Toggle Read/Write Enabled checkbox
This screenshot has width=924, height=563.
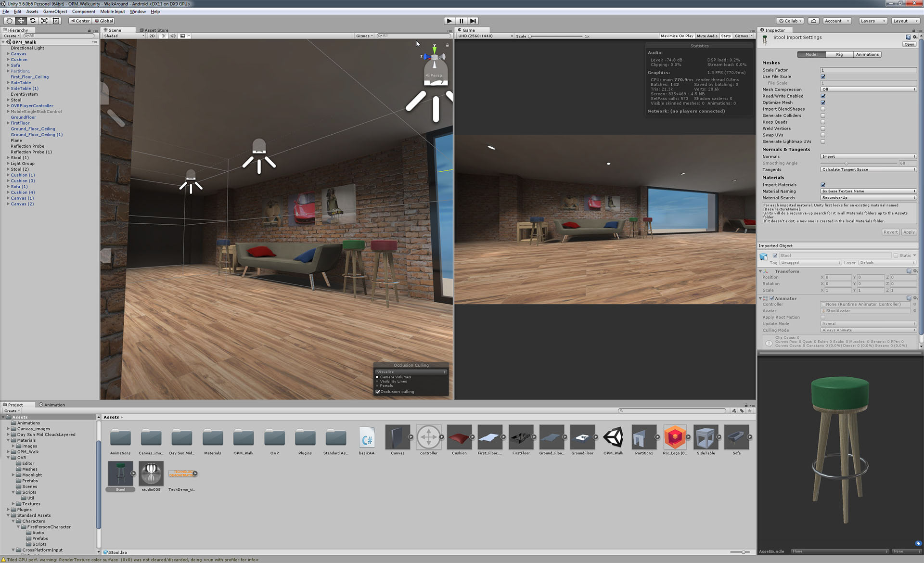823,96
